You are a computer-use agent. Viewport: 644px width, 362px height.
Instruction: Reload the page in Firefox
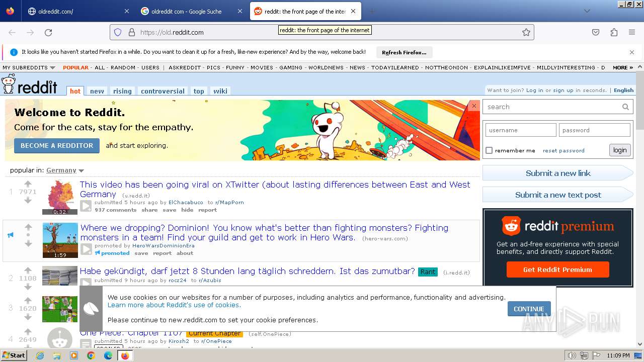coord(48,32)
